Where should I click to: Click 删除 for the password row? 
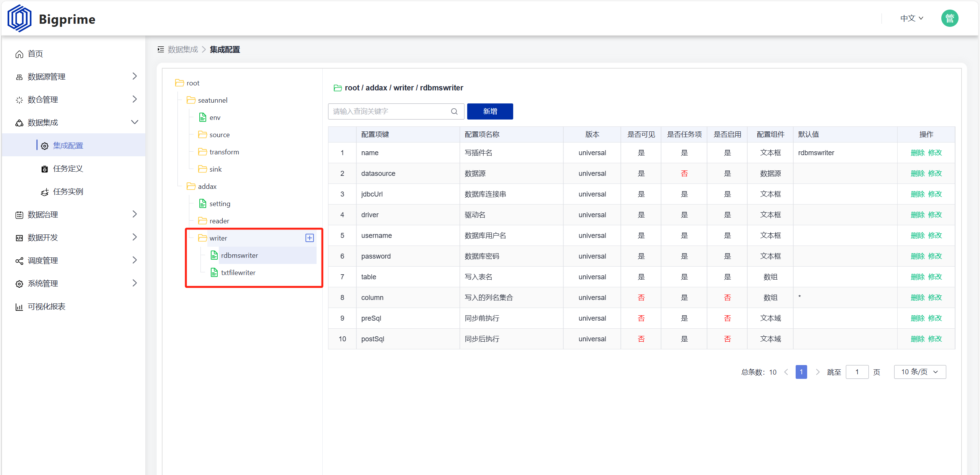[x=918, y=256]
